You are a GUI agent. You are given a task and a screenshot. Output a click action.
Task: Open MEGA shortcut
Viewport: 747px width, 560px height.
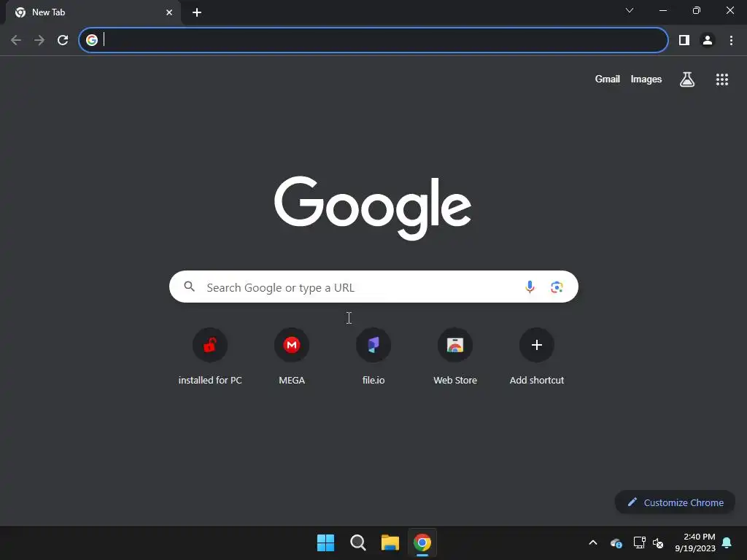pyautogui.click(x=292, y=356)
